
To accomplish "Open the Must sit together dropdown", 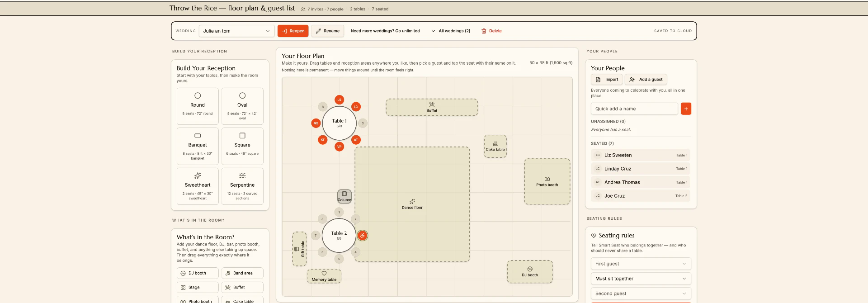I will [x=641, y=279].
